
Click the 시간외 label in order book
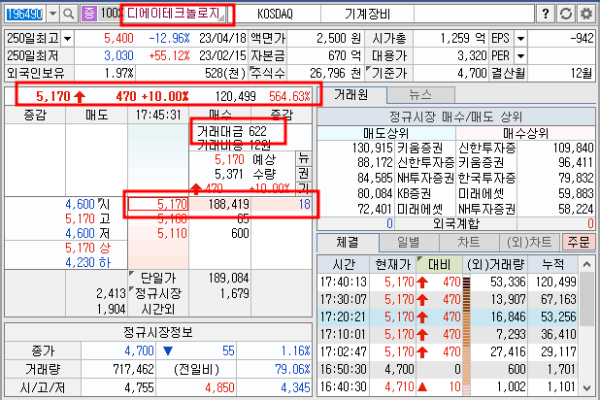point(158,309)
